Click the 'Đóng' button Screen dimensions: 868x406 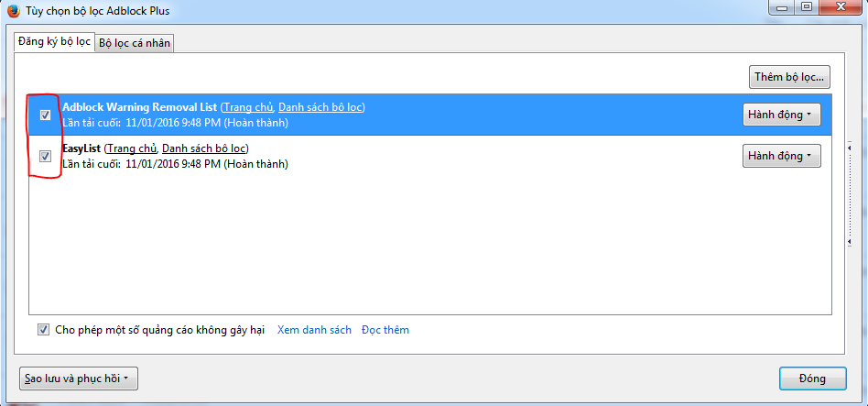tap(813, 379)
